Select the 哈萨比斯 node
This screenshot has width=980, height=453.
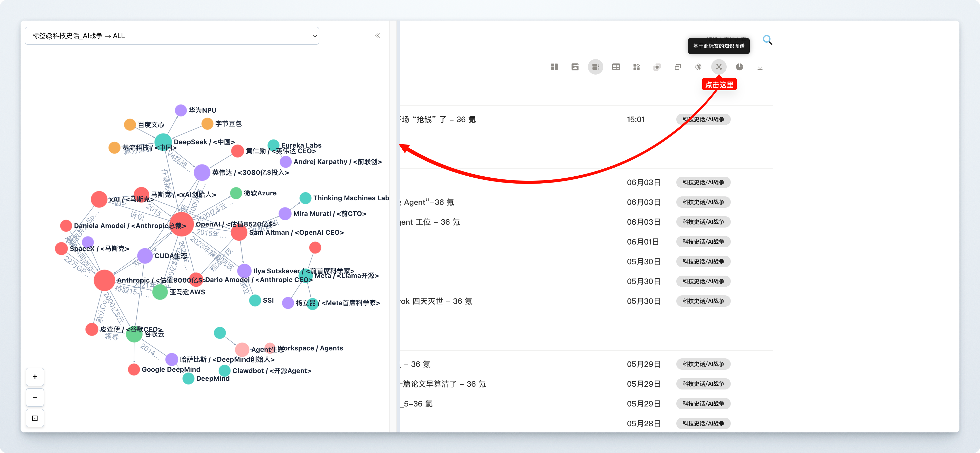pyautogui.click(x=172, y=359)
